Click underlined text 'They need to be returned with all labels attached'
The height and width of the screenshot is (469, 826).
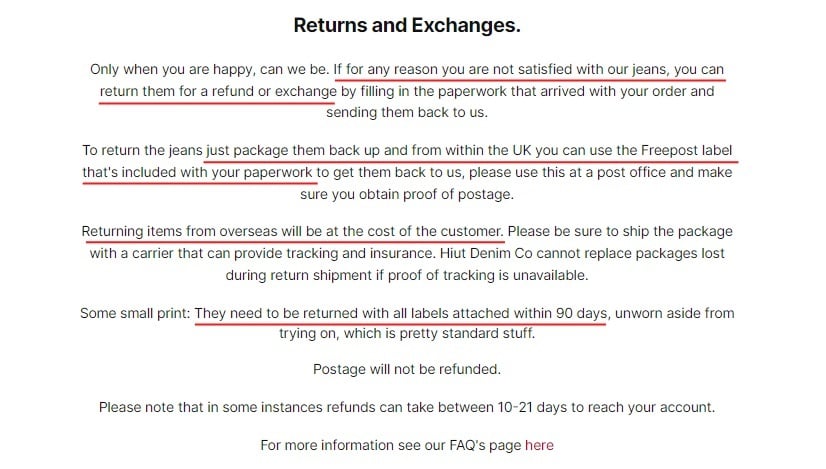[352, 314]
